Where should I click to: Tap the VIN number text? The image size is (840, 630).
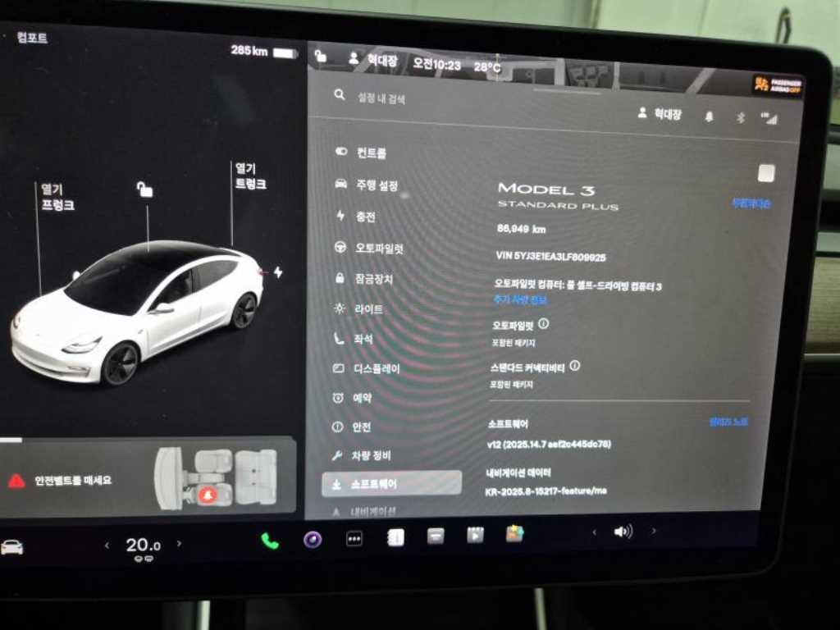[550, 257]
